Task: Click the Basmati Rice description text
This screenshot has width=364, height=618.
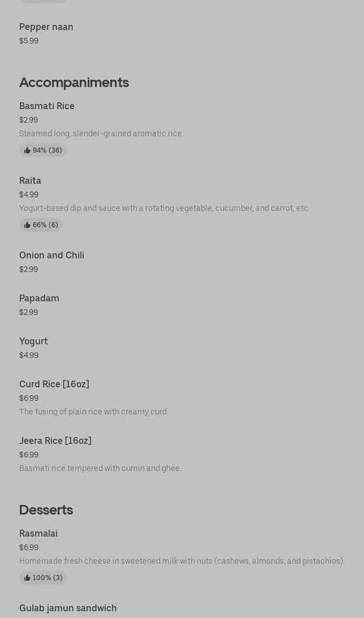Action: click(x=101, y=133)
